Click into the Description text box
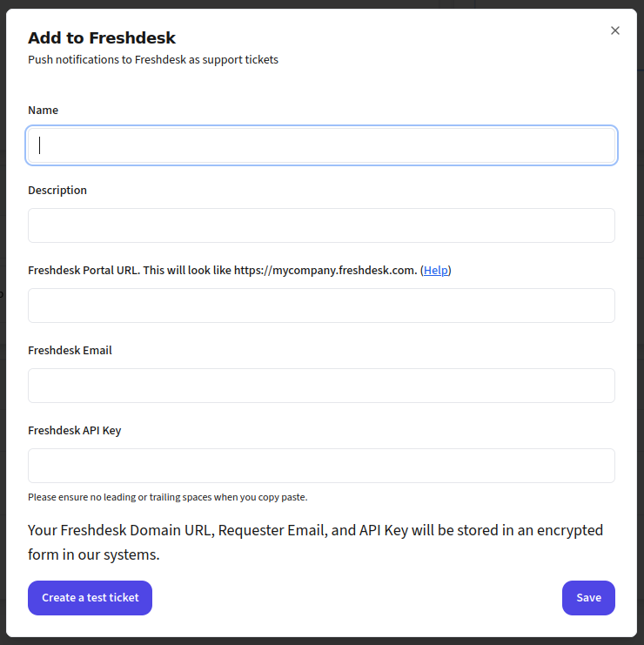This screenshot has width=644, height=645. pyautogui.click(x=321, y=225)
